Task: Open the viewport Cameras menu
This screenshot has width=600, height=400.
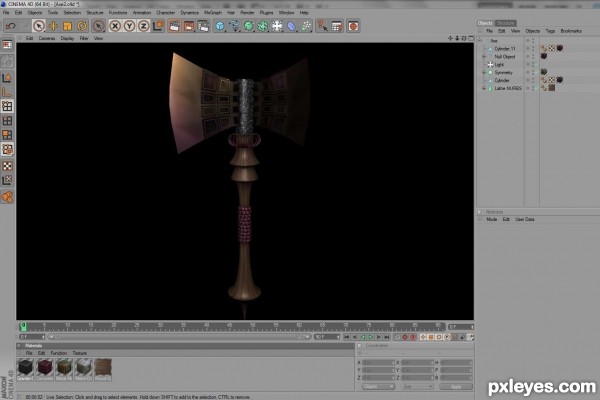Action: (47, 38)
